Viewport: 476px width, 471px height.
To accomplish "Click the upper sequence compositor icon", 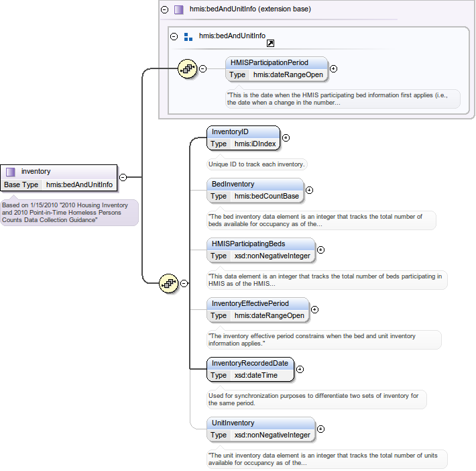I will (x=187, y=68).
